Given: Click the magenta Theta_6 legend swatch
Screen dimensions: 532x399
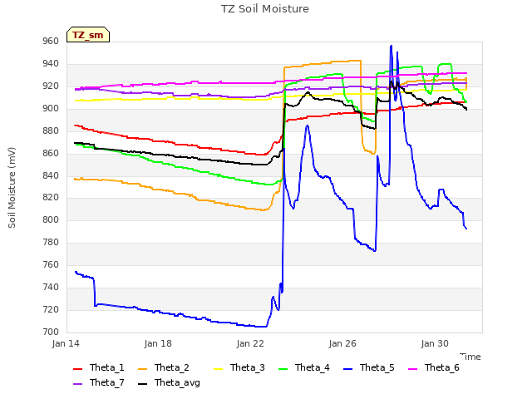Looking at the screenshot, I should [x=413, y=369].
